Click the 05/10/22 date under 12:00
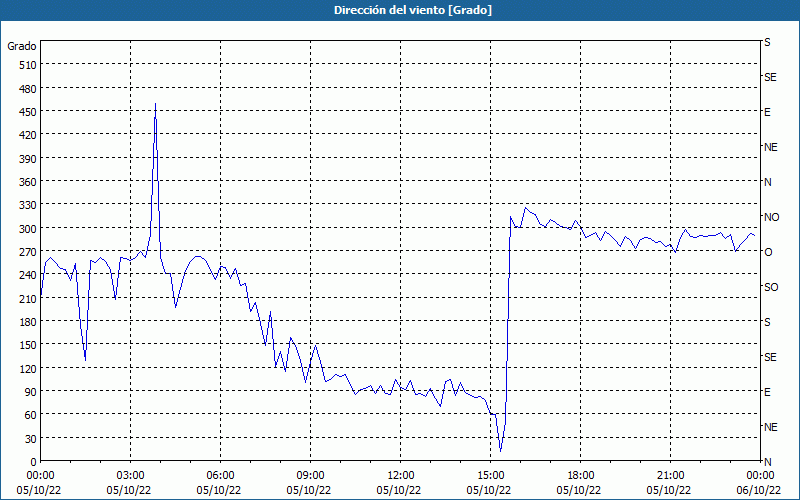 click(x=399, y=490)
